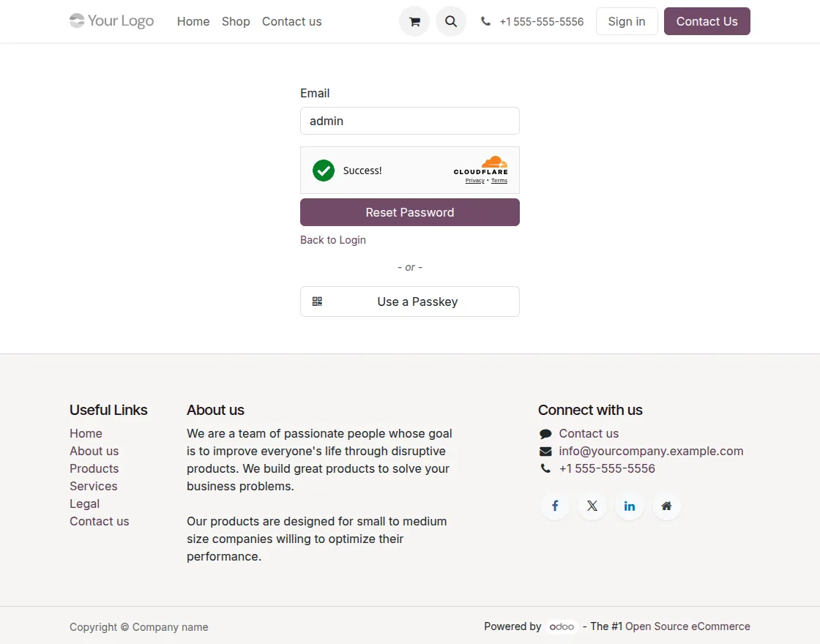Click the info@yourcompany.example.com email link
The height and width of the screenshot is (644, 820).
[651, 451]
